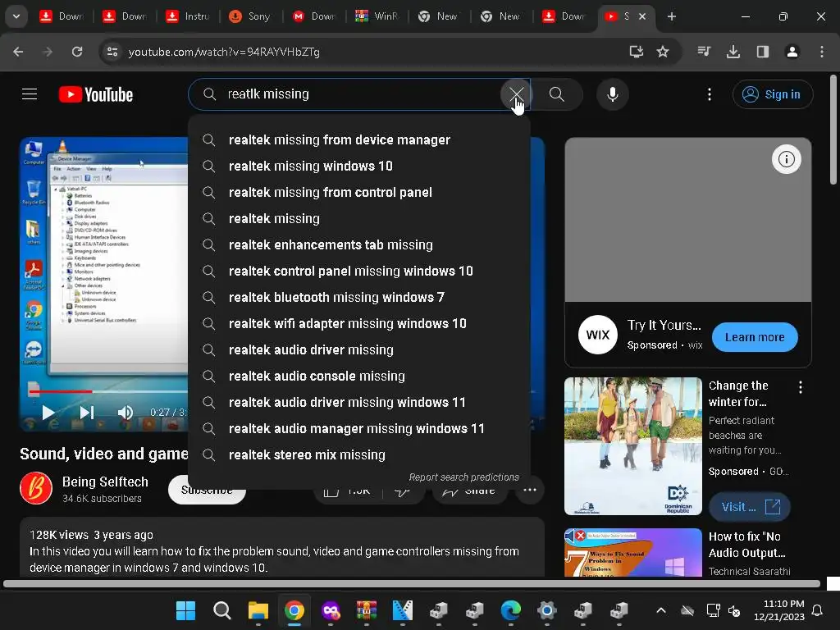Clear the search query with the X button

[516, 94]
